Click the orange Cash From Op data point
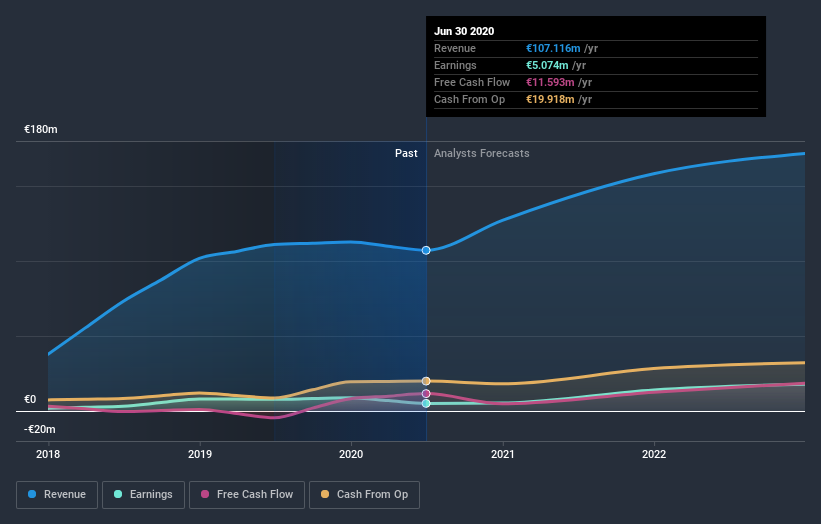This screenshot has width=821, height=524. click(x=426, y=381)
